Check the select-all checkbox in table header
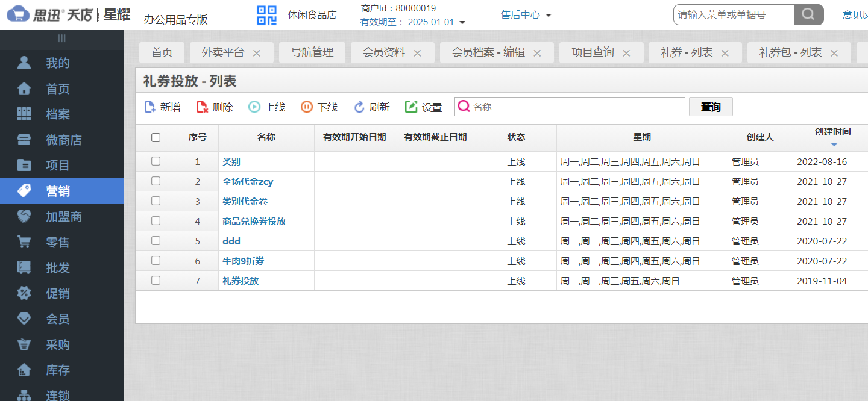Viewport: 868px width, 401px height. [156, 137]
